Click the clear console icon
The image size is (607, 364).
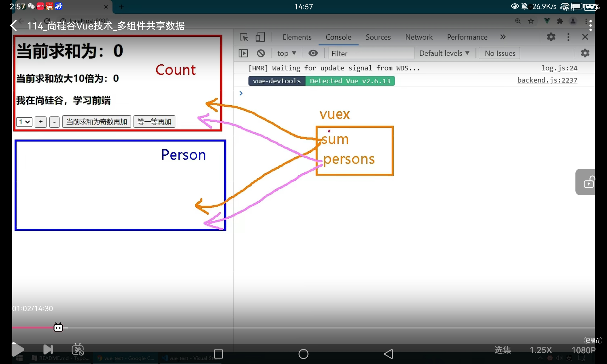[x=261, y=53]
